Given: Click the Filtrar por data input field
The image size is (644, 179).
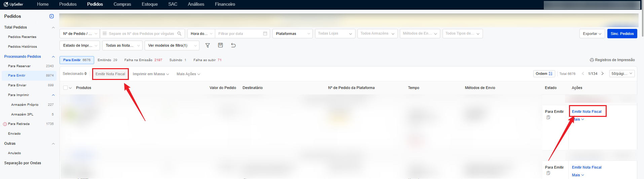Looking at the screenshot, I should pyautogui.click(x=239, y=34).
